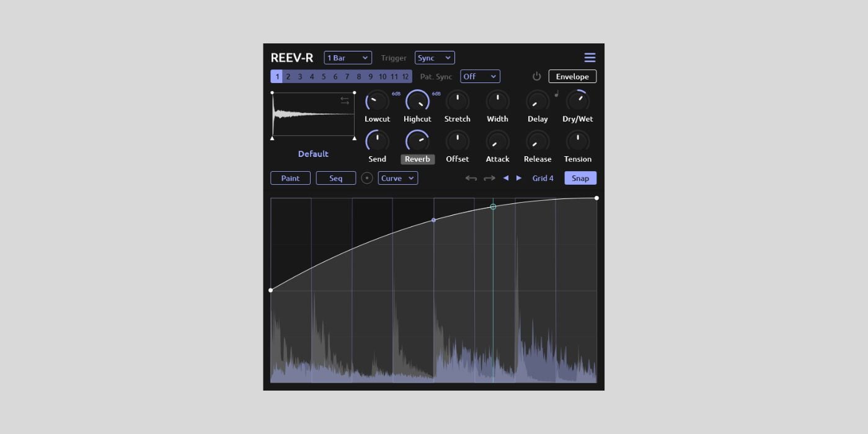Select the left endpoint of the curve
868x434 pixels.
270,290
